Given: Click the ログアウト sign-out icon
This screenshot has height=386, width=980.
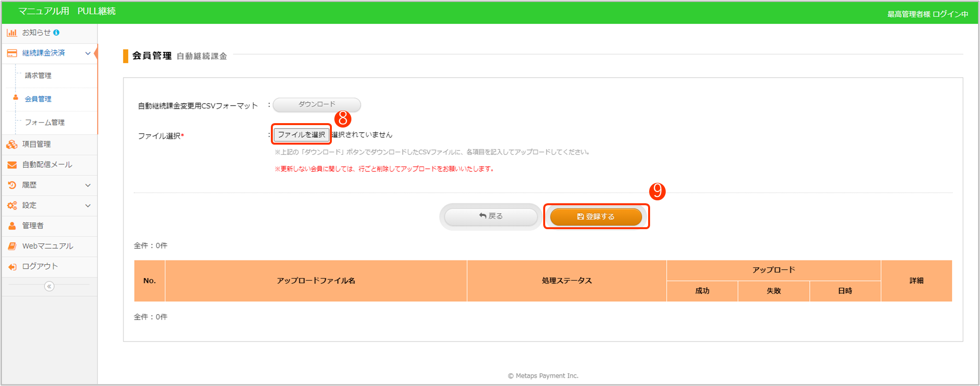Looking at the screenshot, I should pyautogui.click(x=12, y=267).
